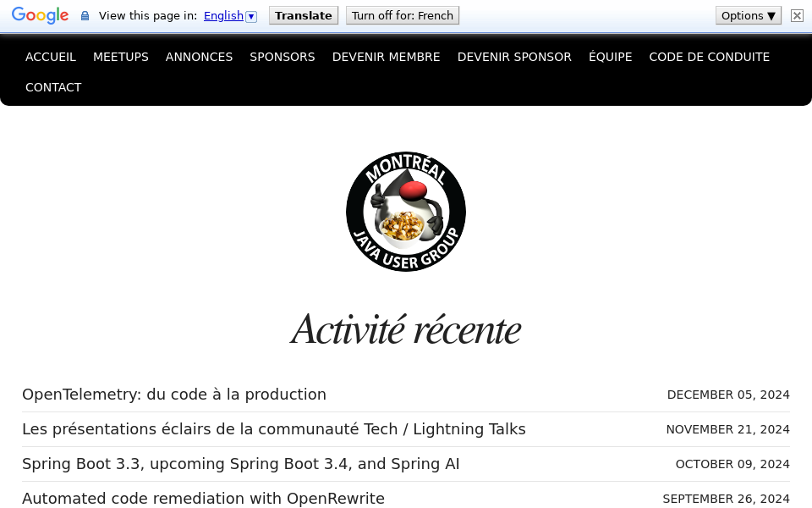Open the CONTACT page
The image size is (812, 508).
pyautogui.click(x=53, y=87)
